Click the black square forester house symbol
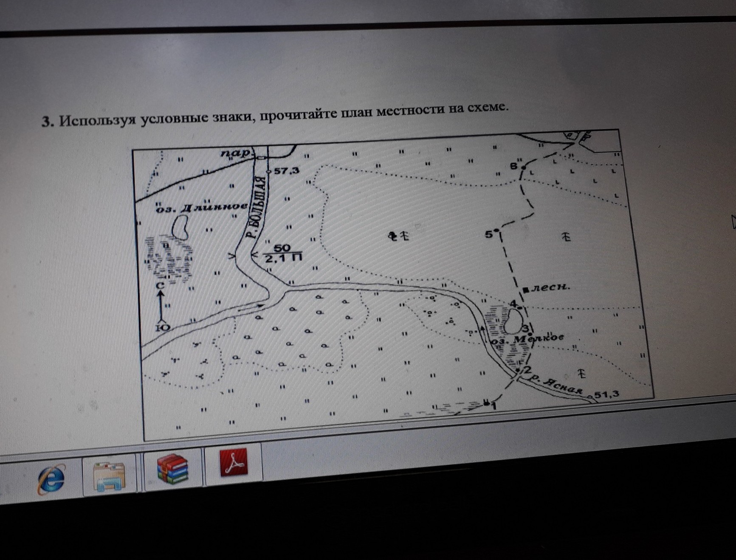The image size is (736, 560). (x=526, y=290)
